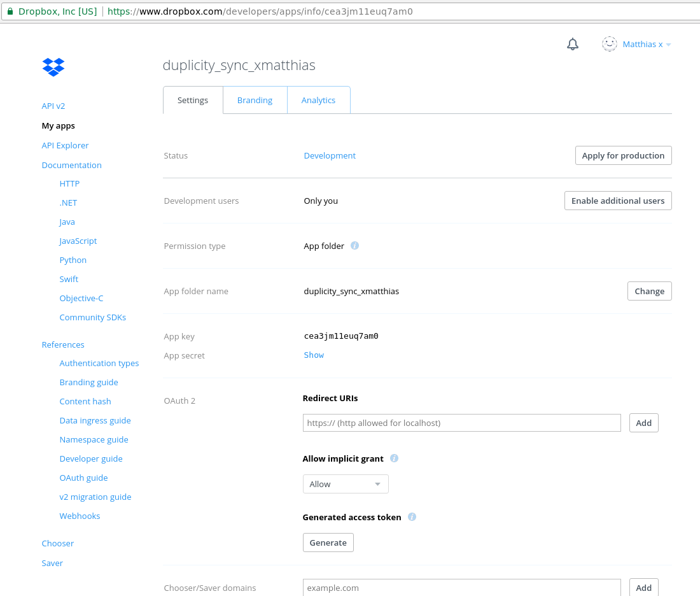
Task: Click Apply for production button
Action: 623,155
